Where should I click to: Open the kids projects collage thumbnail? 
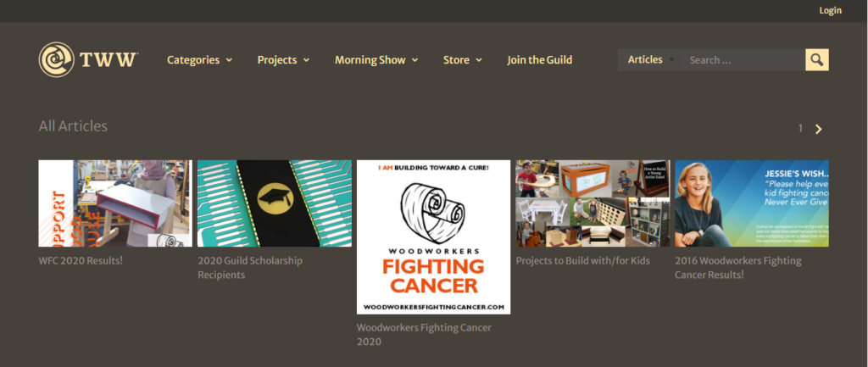pos(593,203)
